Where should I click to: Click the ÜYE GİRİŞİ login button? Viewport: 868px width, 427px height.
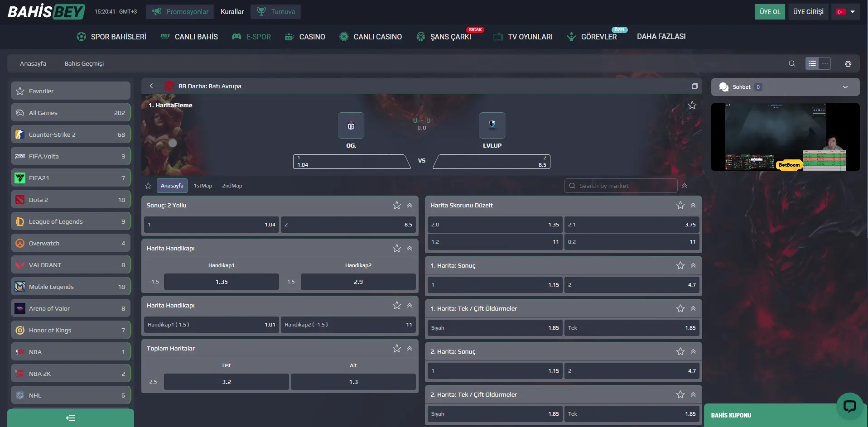(808, 12)
